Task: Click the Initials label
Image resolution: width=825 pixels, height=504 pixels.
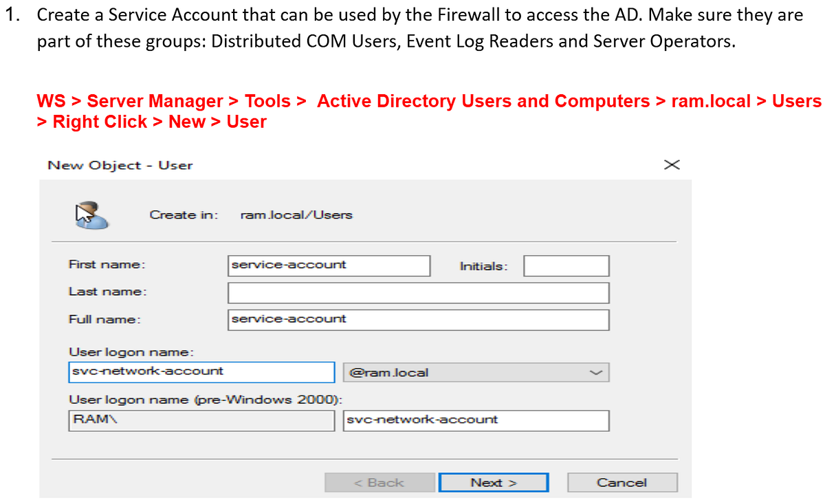Action: point(483,266)
